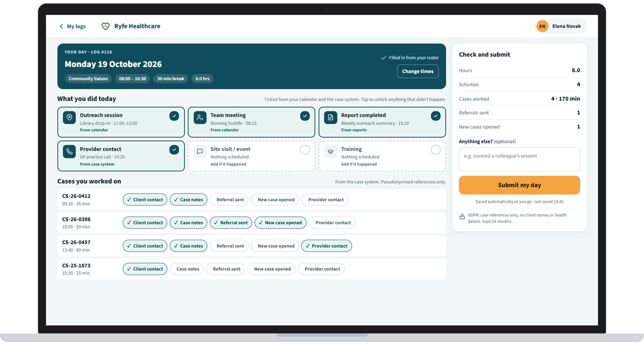Image resolution: width=644 pixels, height=345 pixels.
Task: Click the Training graduation cap icon
Action: coord(331,151)
